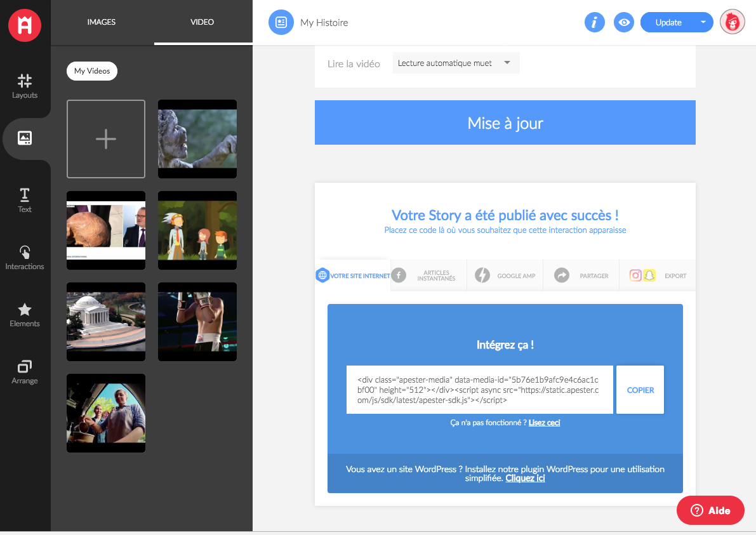Open the user avatar profile menu
Viewport: 756px width, 535px height.
[733, 22]
